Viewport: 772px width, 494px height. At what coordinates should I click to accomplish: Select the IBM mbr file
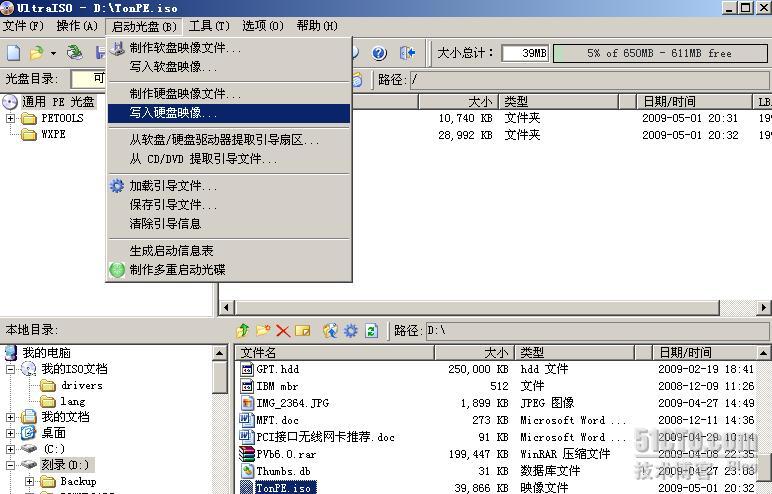click(277, 386)
